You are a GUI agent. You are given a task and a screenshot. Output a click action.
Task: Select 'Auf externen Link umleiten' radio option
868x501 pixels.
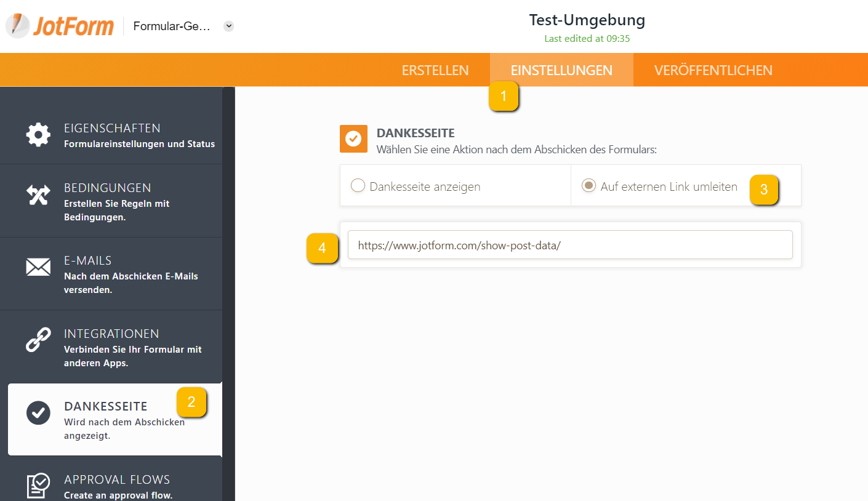point(589,186)
